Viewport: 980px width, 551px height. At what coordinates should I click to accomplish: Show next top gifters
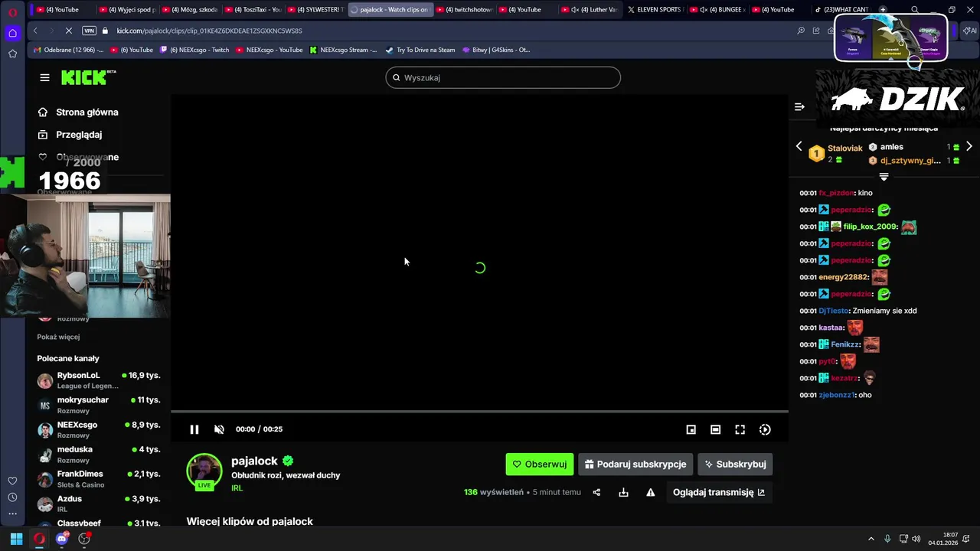[x=969, y=146]
